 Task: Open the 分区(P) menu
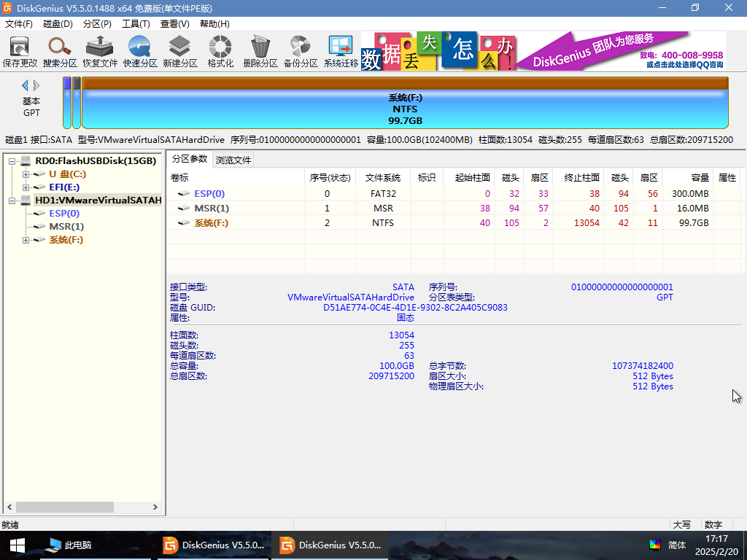pos(97,24)
